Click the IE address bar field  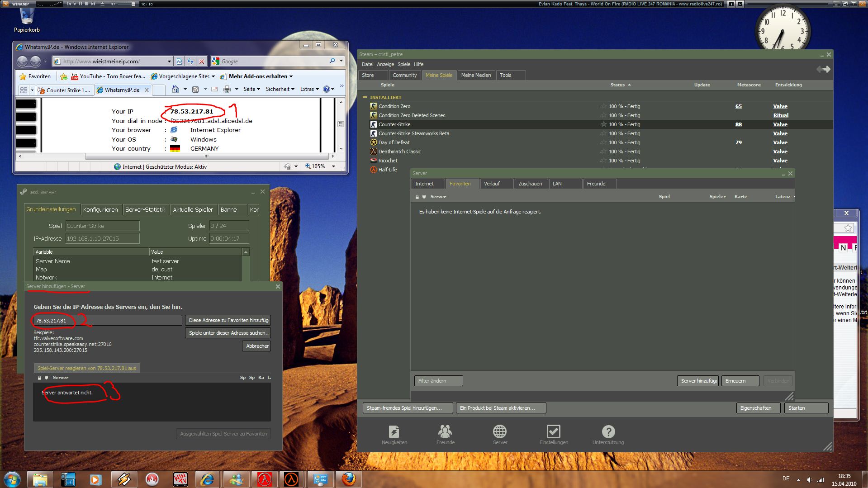pos(113,61)
